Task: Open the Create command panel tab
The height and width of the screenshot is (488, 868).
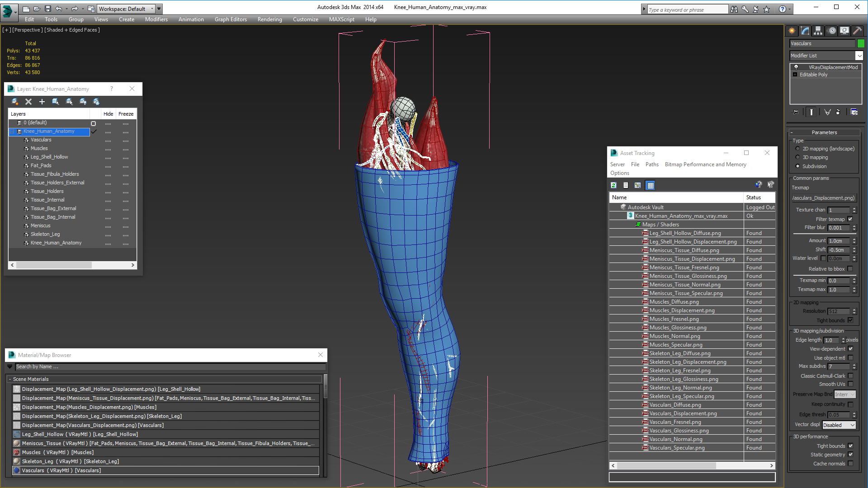Action: [x=792, y=31]
